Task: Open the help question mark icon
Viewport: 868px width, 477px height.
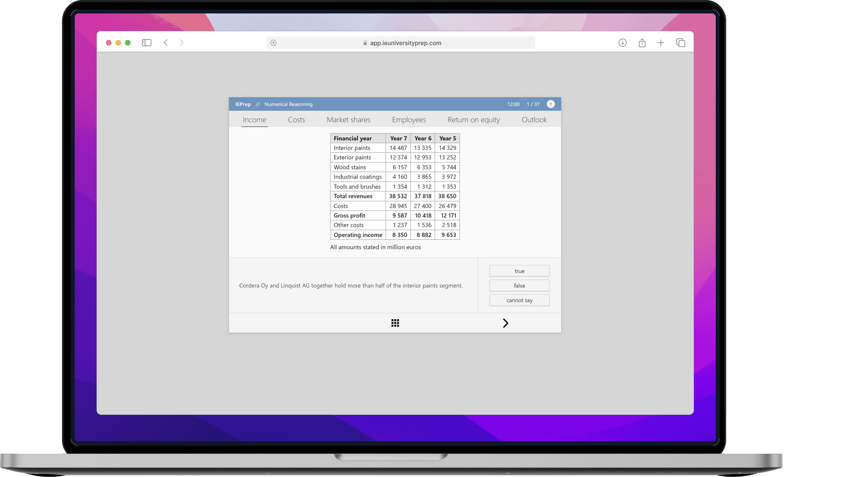Action: tap(550, 104)
